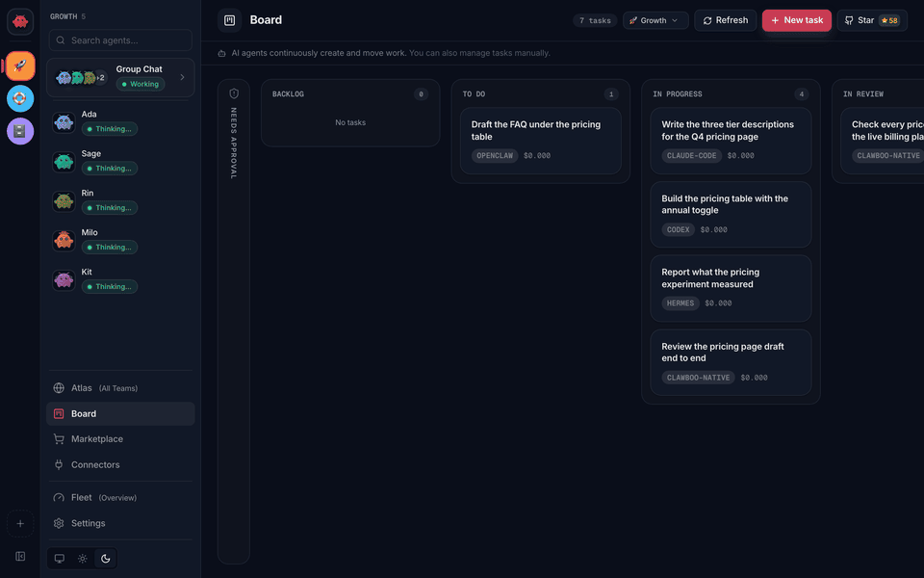924x578 pixels.
Task: Open the red crab logo home icon
Action: (x=20, y=21)
